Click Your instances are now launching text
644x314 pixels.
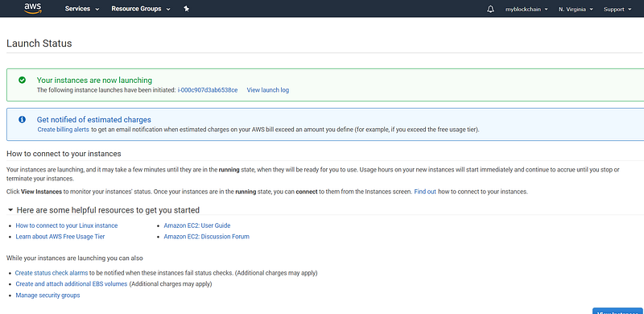(x=94, y=81)
